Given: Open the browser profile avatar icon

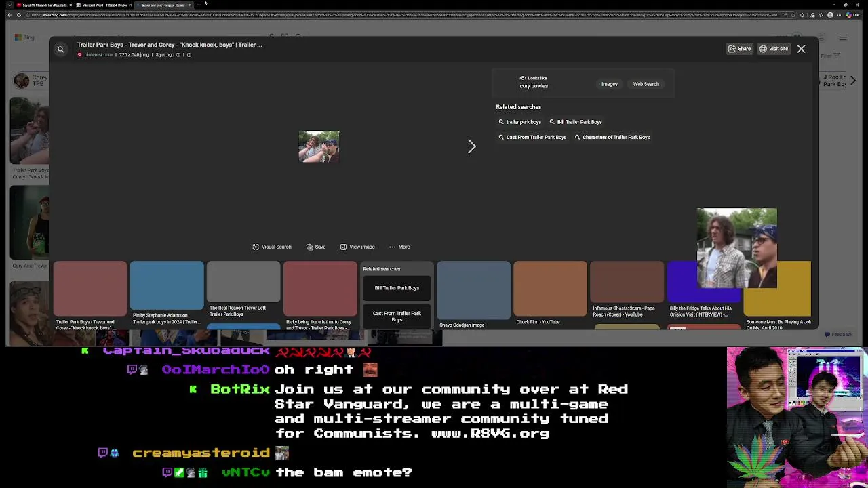Looking at the screenshot, I should 830,15.
